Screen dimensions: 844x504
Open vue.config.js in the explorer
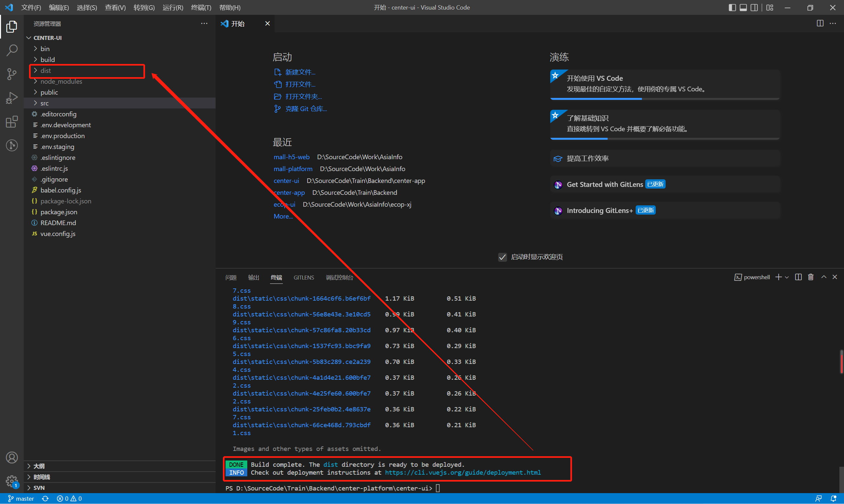(120, 234)
